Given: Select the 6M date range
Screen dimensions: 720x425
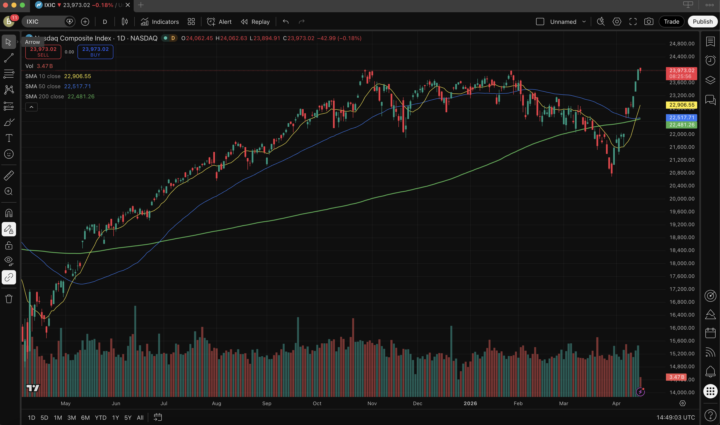Looking at the screenshot, I should 85,418.
